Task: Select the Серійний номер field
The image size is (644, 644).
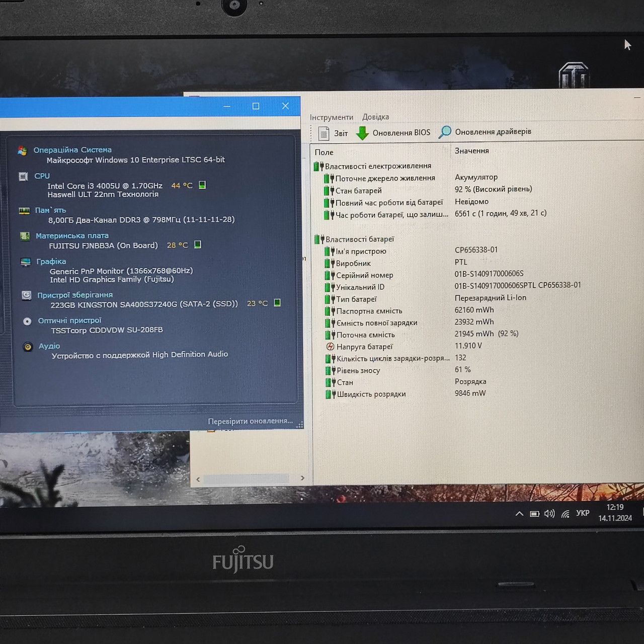Action: coord(364,276)
